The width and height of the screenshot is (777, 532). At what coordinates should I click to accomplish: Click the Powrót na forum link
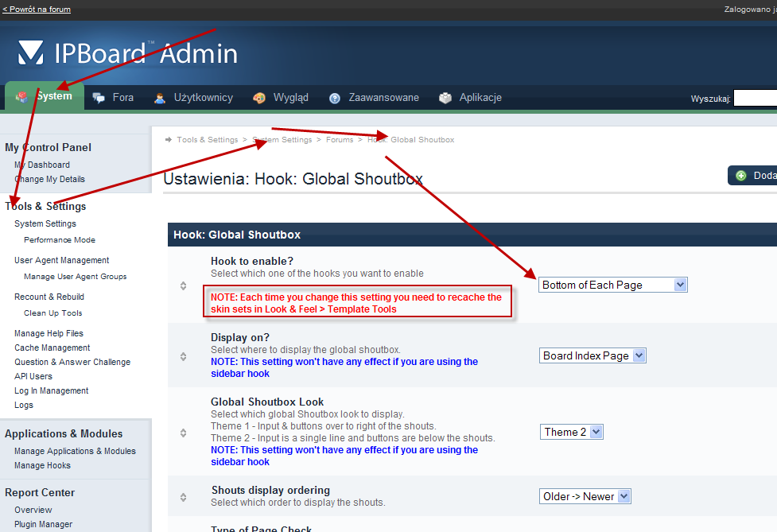click(x=37, y=10)
